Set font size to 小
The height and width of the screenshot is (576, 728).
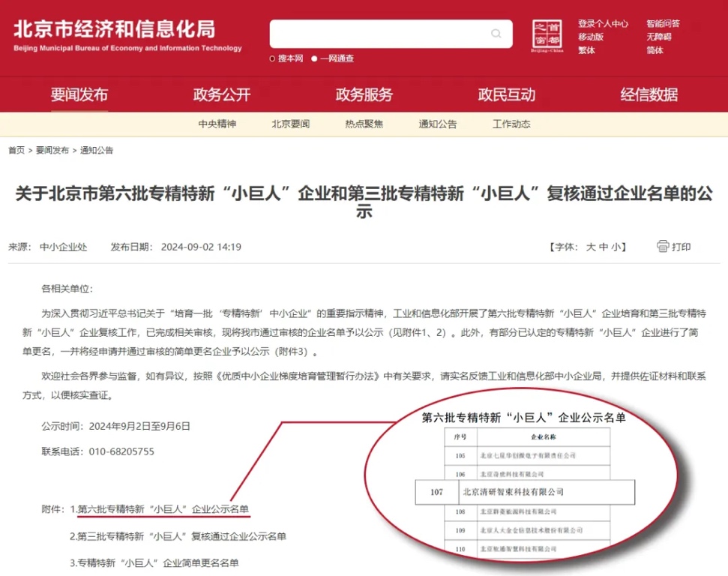point(616,247)
